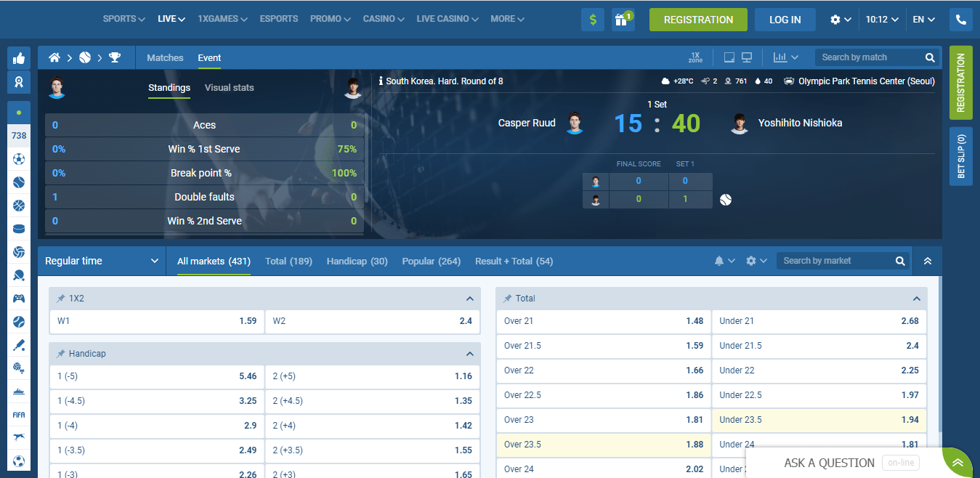Click the LOG IN button
Screen dimensions: 980x478
point(785,20)
